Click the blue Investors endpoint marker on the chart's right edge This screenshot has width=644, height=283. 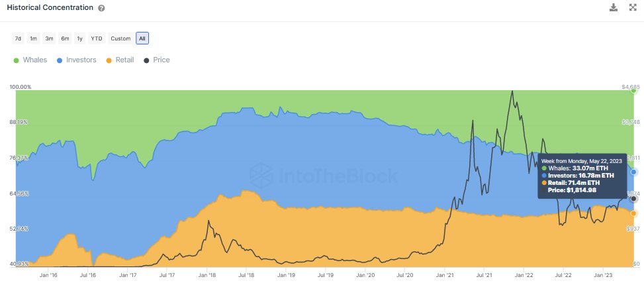tap(633, 172)
